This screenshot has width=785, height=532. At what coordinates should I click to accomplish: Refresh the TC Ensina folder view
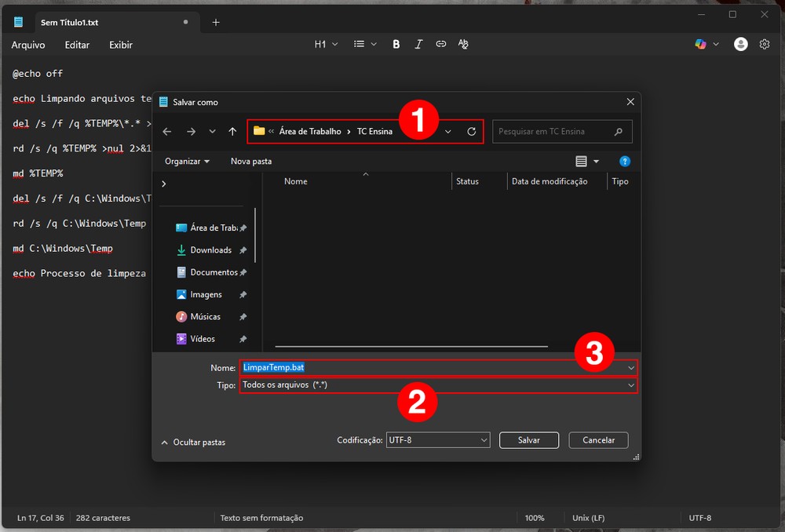tap(471, 132)
